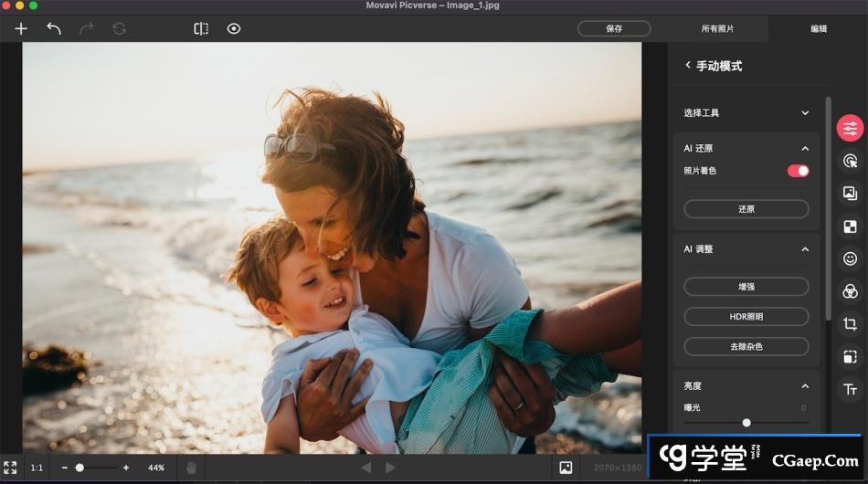
Task: Click the HDR照明 button
Action: (x=746, y=317)
